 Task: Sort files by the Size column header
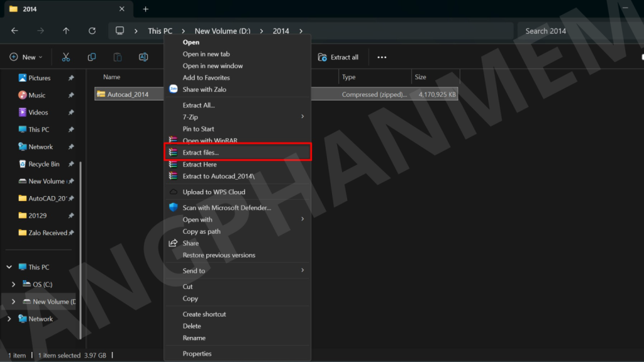(x=421, y=77)
